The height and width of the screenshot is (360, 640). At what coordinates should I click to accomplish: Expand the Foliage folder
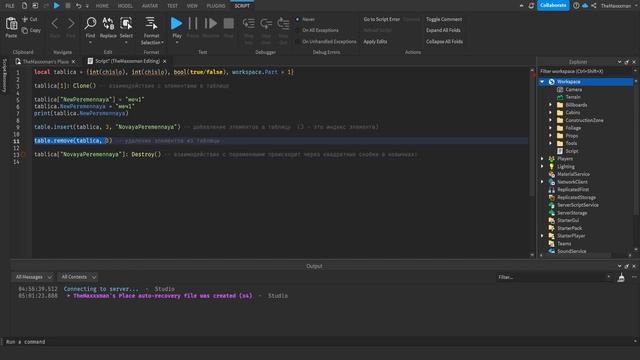551,128
